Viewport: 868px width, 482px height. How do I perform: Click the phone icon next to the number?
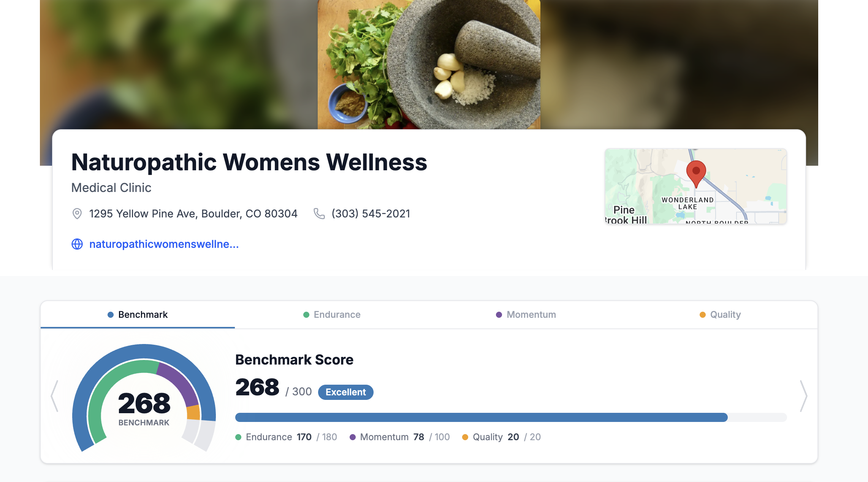[319, 214]
